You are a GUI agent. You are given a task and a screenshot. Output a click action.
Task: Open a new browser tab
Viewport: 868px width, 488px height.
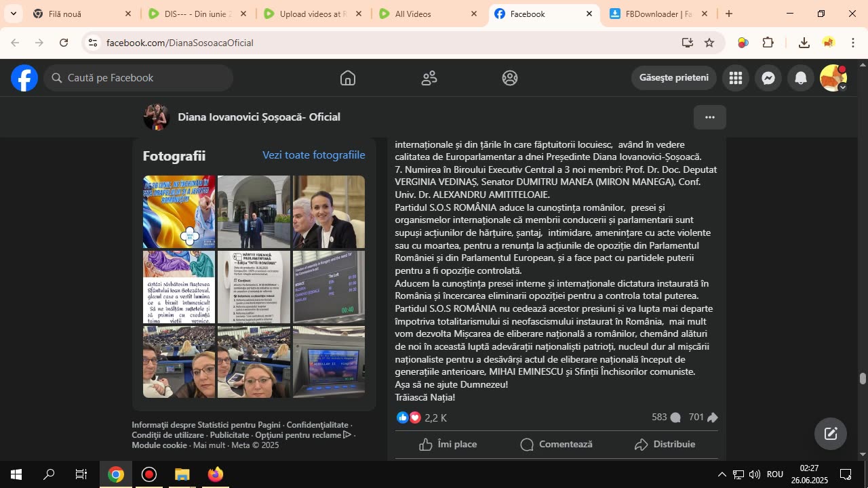(x=729, y=14)
